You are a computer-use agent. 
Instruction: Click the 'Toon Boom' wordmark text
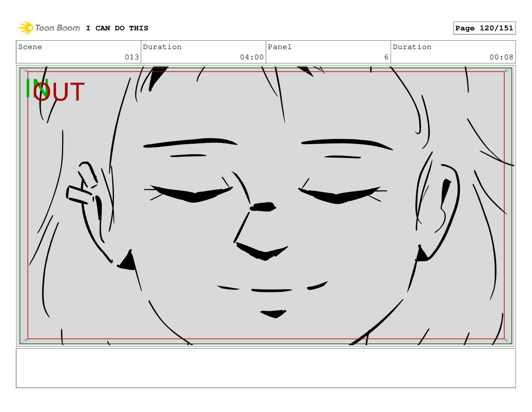pos(57,28)
